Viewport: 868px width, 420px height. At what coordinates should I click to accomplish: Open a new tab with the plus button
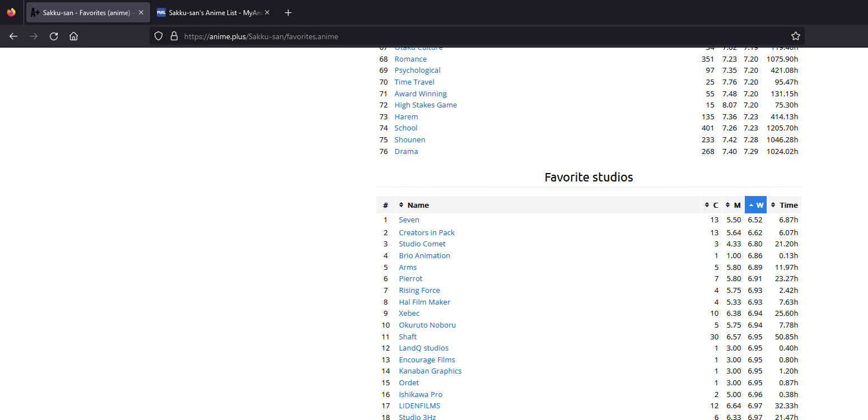288,12
